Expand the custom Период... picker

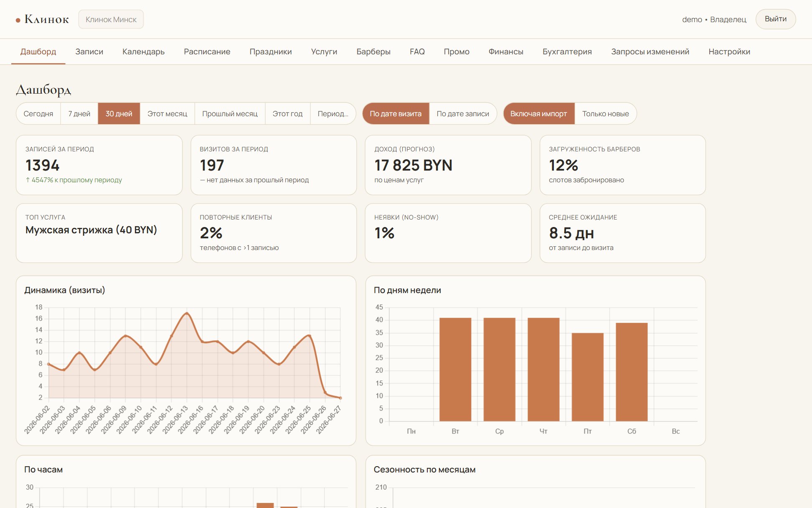[x=333, y=114]
